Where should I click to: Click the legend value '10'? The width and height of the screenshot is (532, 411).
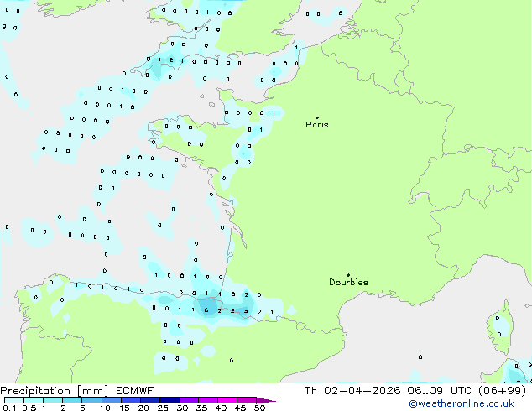pos(105,408)
